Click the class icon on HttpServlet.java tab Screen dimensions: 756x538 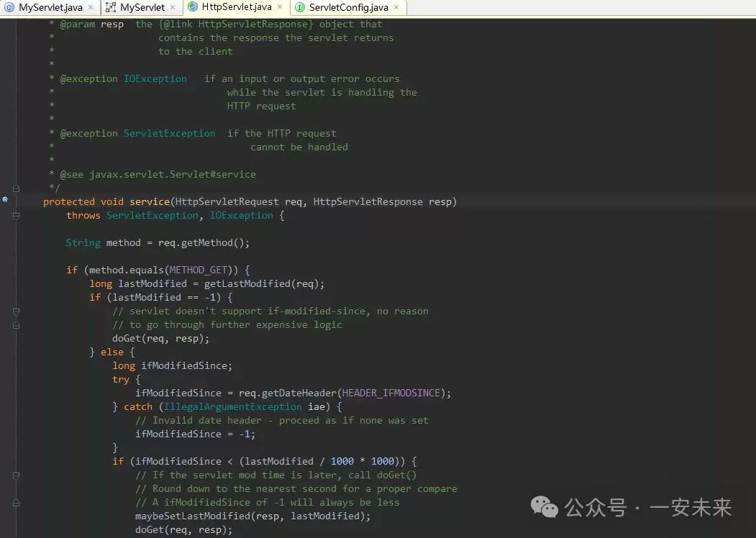(x=193, y=7)
